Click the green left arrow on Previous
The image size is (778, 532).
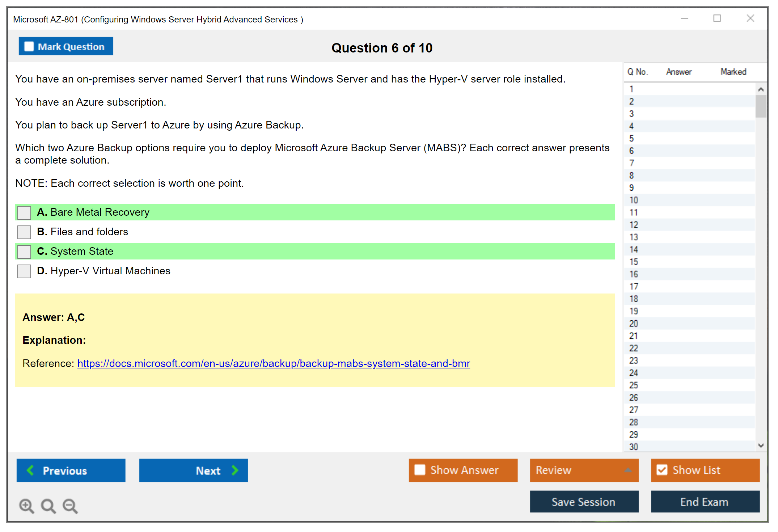30,470
